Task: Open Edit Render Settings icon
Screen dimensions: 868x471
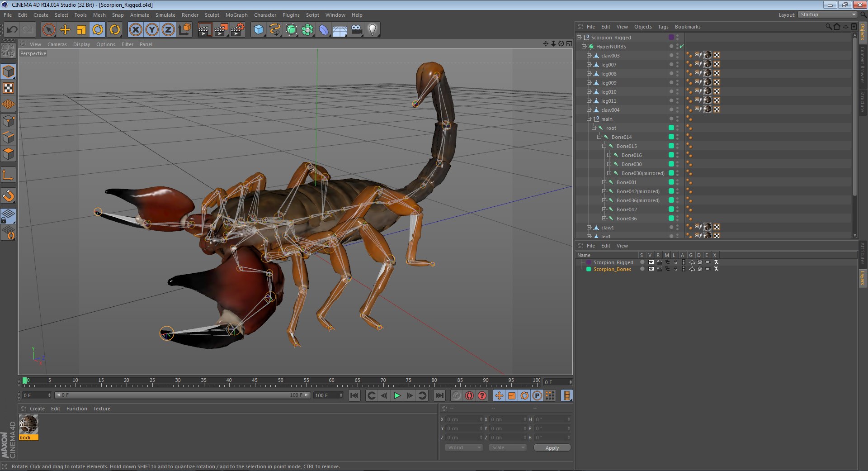Action: pos(237,30)
